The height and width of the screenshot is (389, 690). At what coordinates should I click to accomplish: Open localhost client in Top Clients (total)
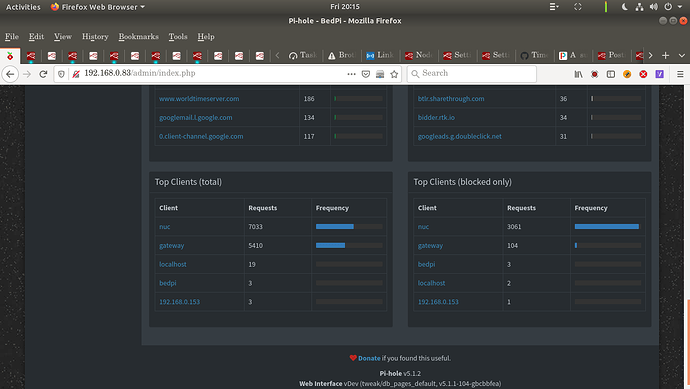pyautogui.click(x=173, y=264)
